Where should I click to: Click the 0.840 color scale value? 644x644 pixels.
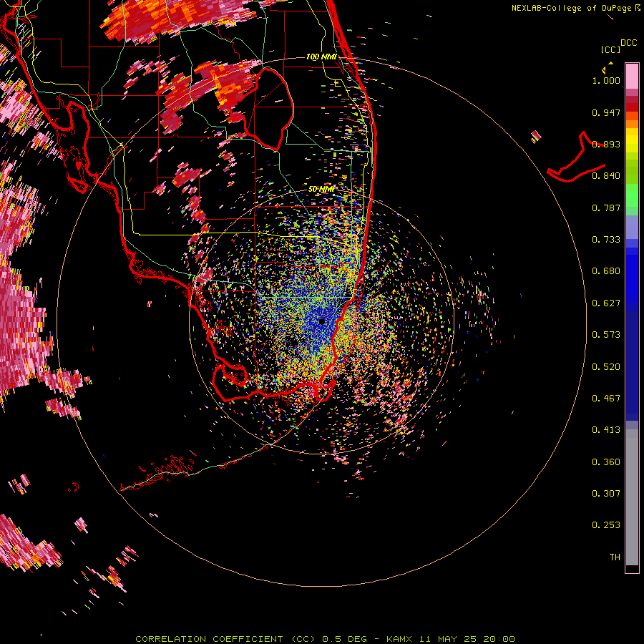tap(606, 176)
